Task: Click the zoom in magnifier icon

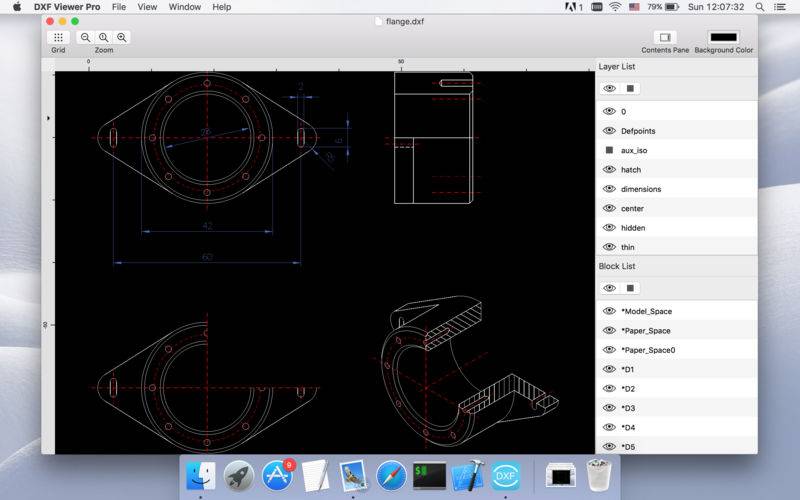Action: [122, 37]
